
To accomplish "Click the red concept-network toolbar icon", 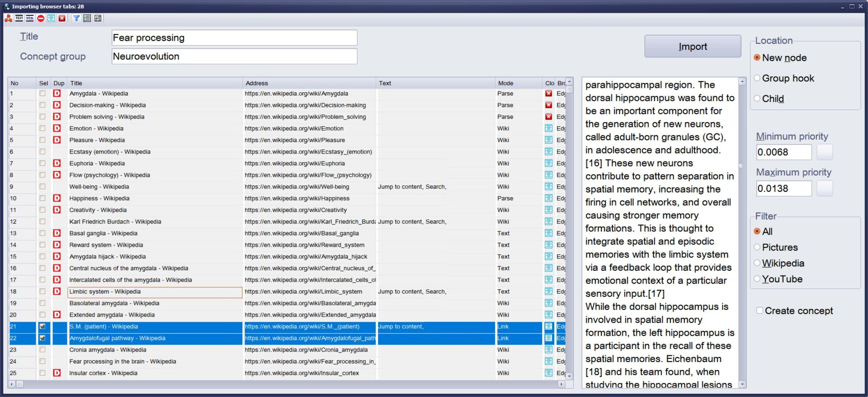I will pos(8,18).
